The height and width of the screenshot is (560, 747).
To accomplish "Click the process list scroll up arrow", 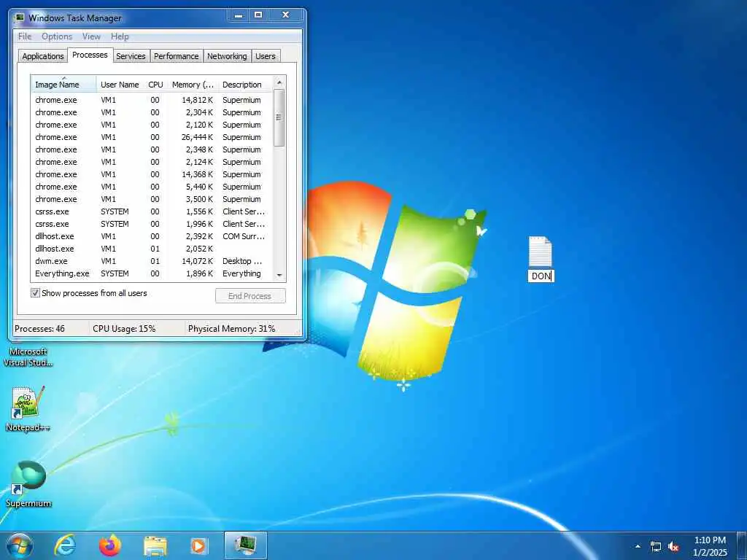I will click(279, 82).
